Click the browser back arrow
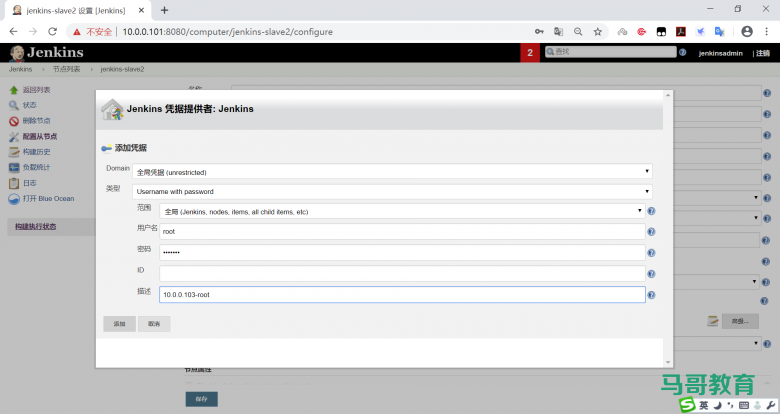Image resolution: width=780 pixels, height=414 pixels. pyautogui.click(x=13, y=31)
